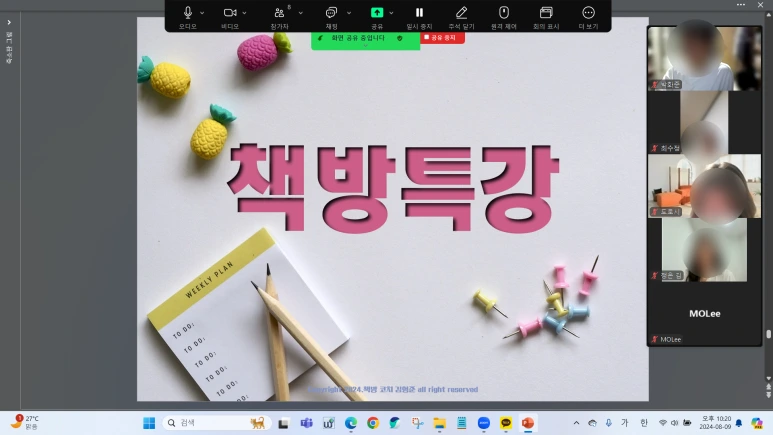Viewport: 773px width, 435px height.
Task: Open File Explorer from taskbar
Action: pyautogui.click(x=439, y=423)
